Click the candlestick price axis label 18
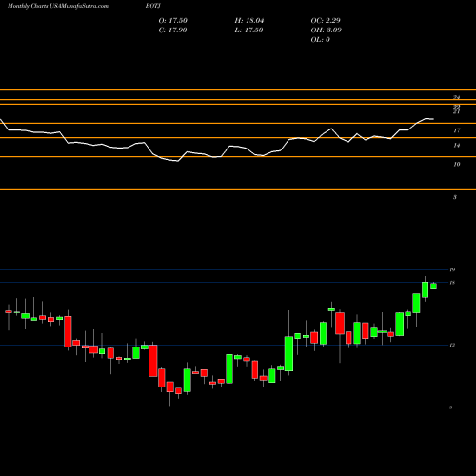The image size is (476, 476). [x=452, y=283]
